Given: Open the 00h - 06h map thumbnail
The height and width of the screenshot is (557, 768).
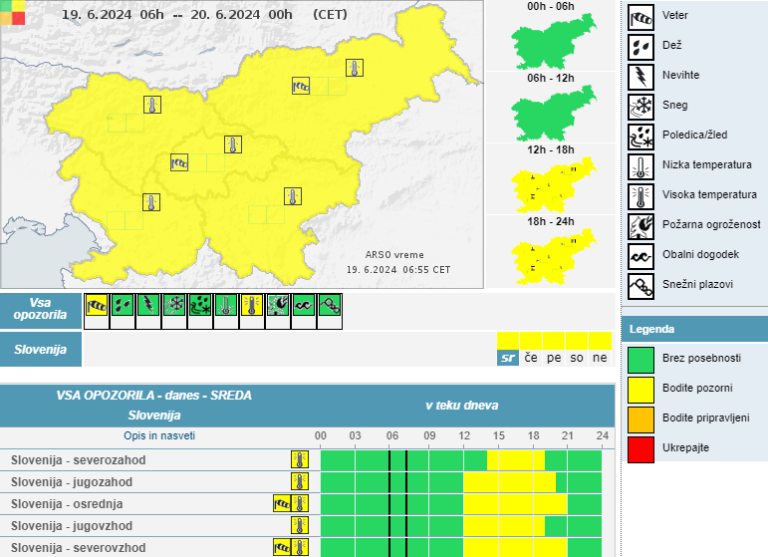Looking at the screenshot, I should [551, 41].
